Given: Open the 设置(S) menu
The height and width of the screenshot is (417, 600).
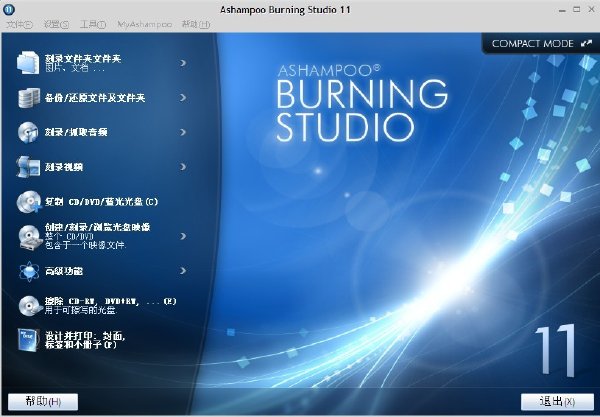Looking at the screenshot, I should click(x=56, y=24).
